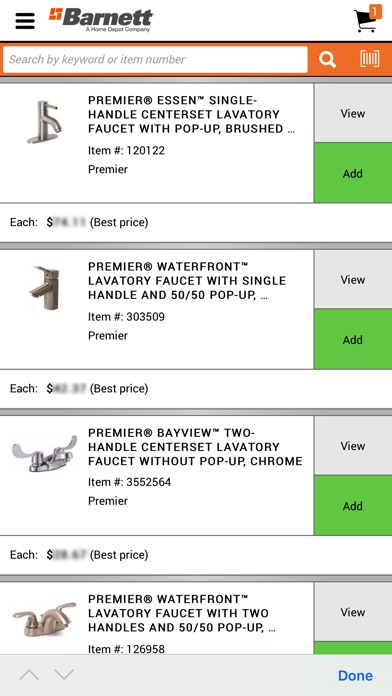
Task: Tap Done on the keyboard bar
Action: 355,676
